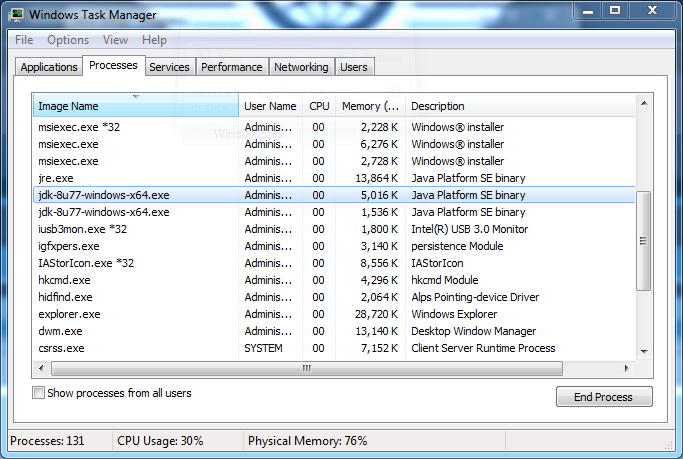Maximize the Task Manager window

615,10
